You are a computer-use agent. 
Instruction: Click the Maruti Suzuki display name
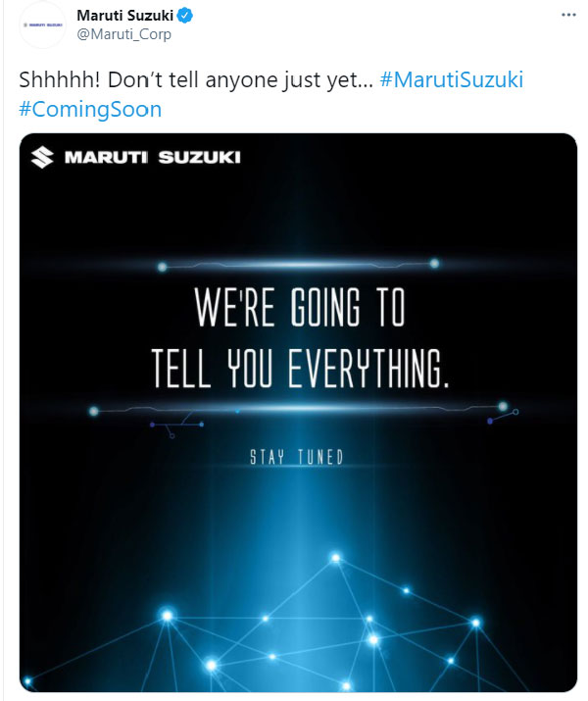pyautogui.click(x=124, y=15)
